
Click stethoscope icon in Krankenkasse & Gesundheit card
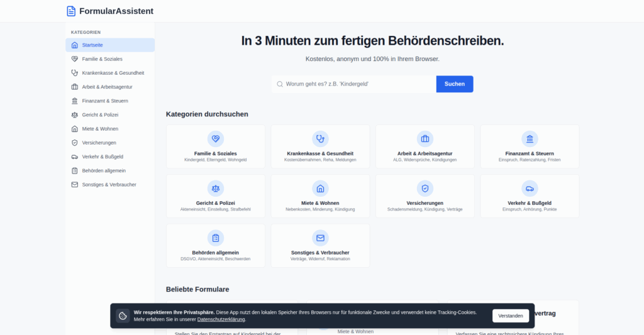point(320,139)
